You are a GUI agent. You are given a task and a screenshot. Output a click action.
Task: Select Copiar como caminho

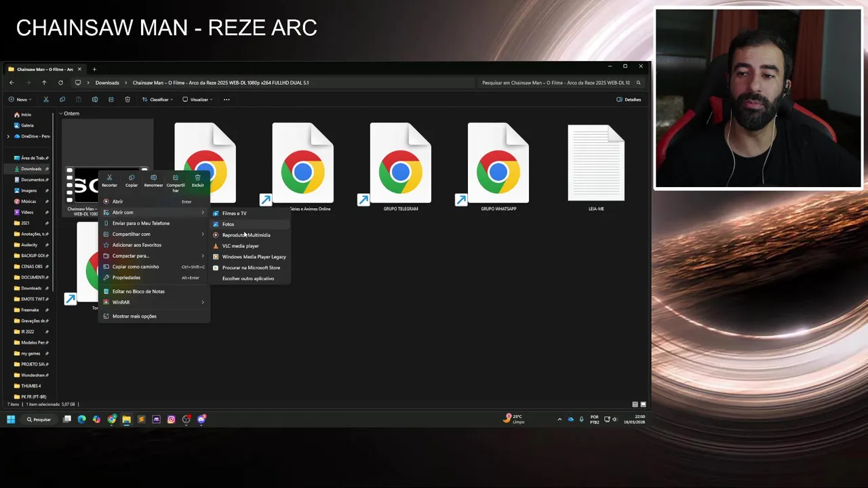154,266
